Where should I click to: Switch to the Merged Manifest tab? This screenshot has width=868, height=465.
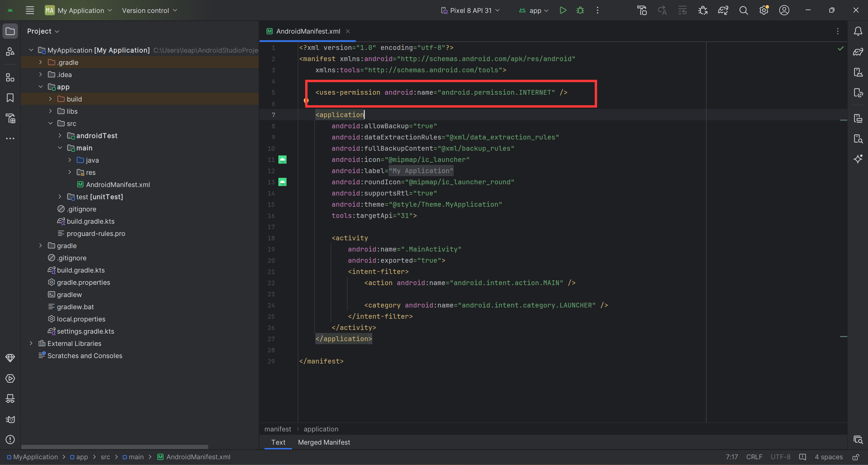click(324, 442)
